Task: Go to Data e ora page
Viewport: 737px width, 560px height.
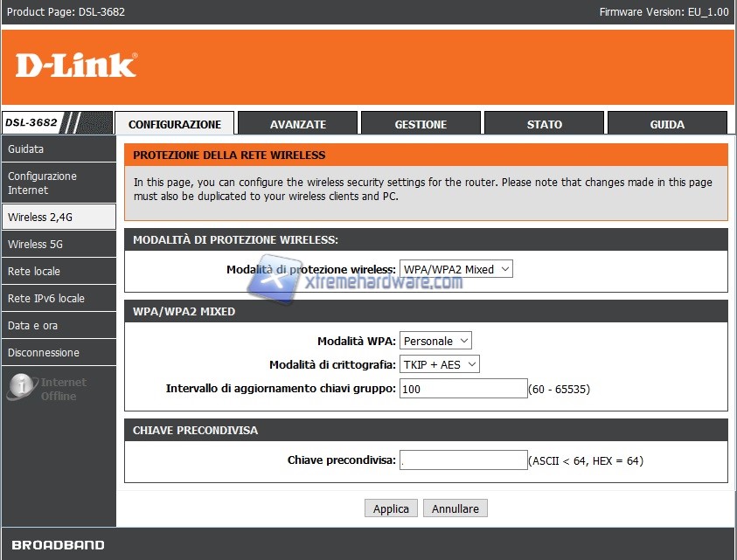Action: coord(58,326)
